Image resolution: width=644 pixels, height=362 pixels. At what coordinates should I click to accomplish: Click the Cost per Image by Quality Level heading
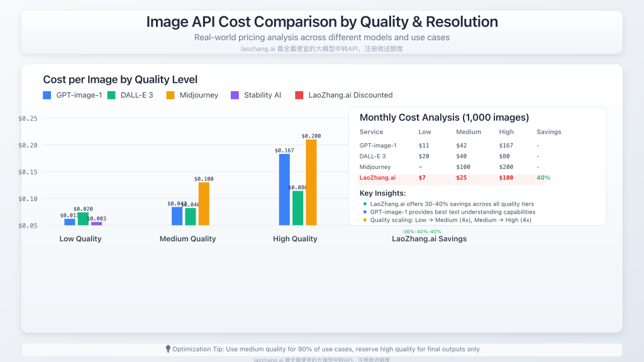click(120, 79)
